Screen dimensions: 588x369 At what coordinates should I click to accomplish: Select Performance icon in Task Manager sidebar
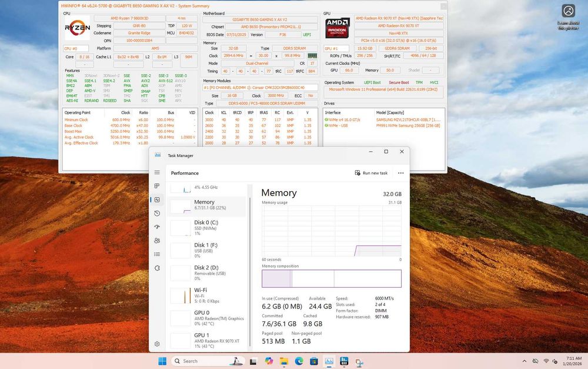(157, 200)
